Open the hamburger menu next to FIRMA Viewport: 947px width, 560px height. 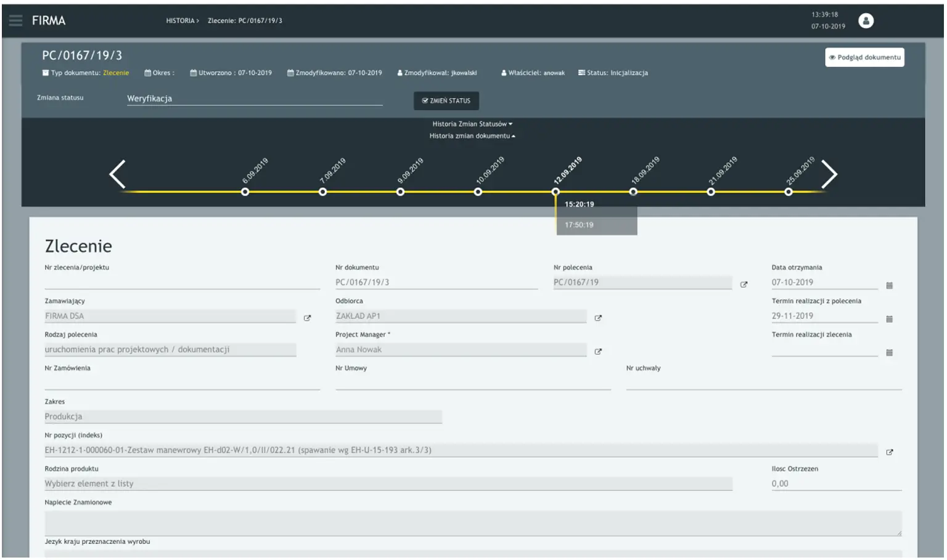(x=15, y=20)
